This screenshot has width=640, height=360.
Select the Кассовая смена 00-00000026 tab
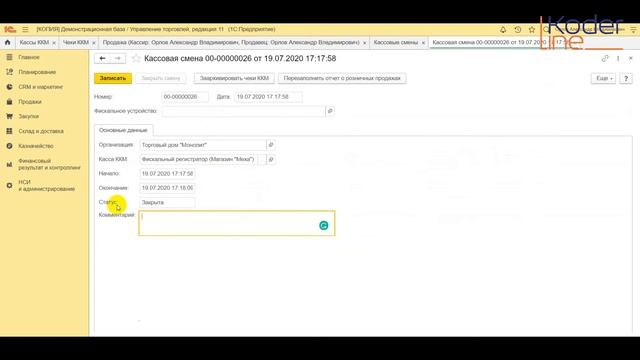pyautogui.click(x=489, y=42)
